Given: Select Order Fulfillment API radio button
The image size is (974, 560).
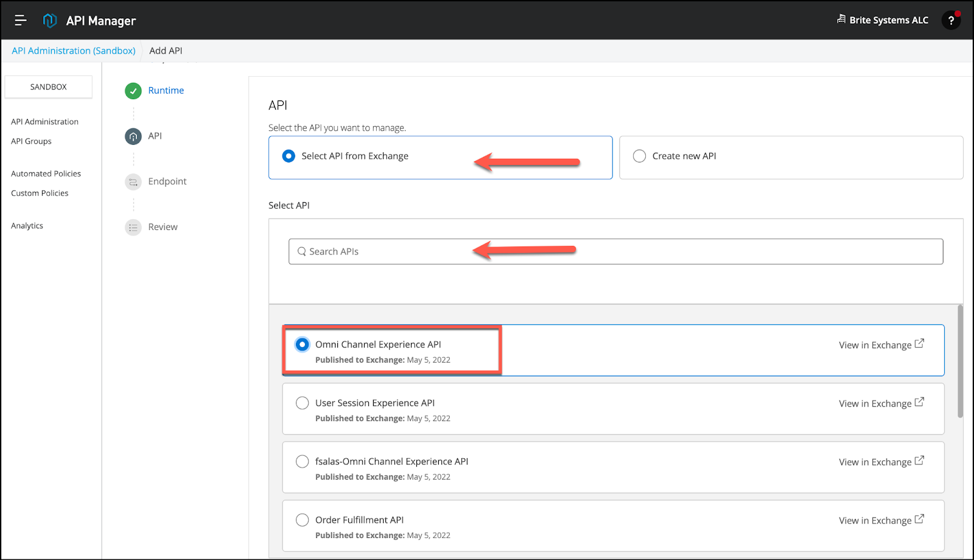Looking at the screenshot, I should 302,520.
